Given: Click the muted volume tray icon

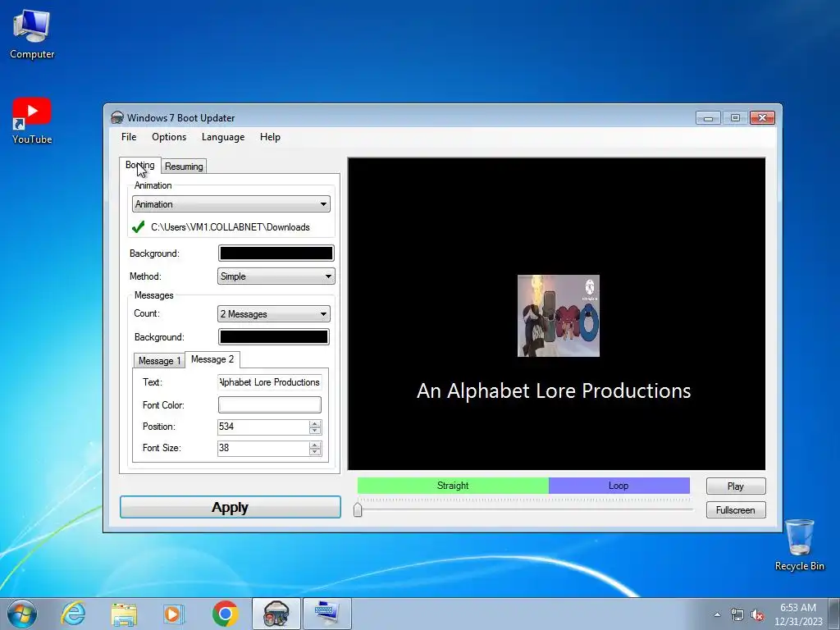Looking at the screenshot, I should pyautogui.click(x=757, y=614).
